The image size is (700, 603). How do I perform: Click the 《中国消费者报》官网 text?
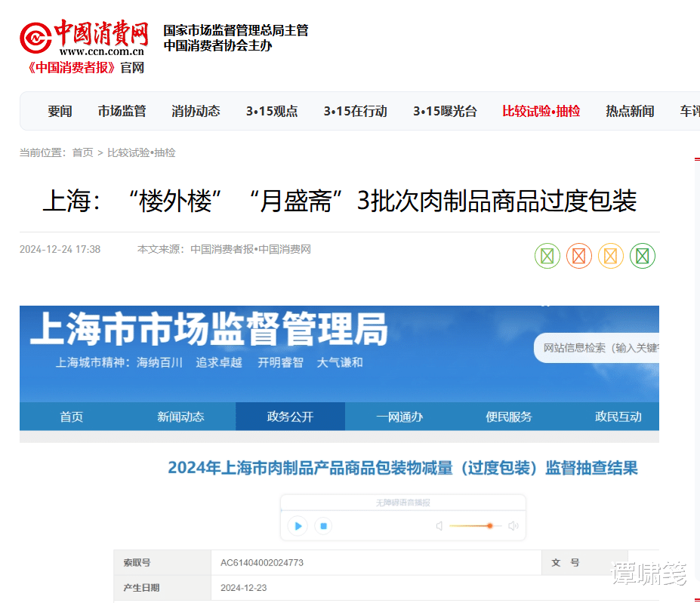point(86,68)
